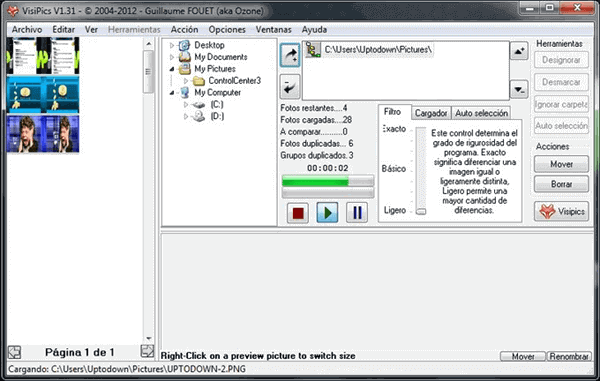Click the Borrar button
The image size is (600, 381).
pos(561,184)
